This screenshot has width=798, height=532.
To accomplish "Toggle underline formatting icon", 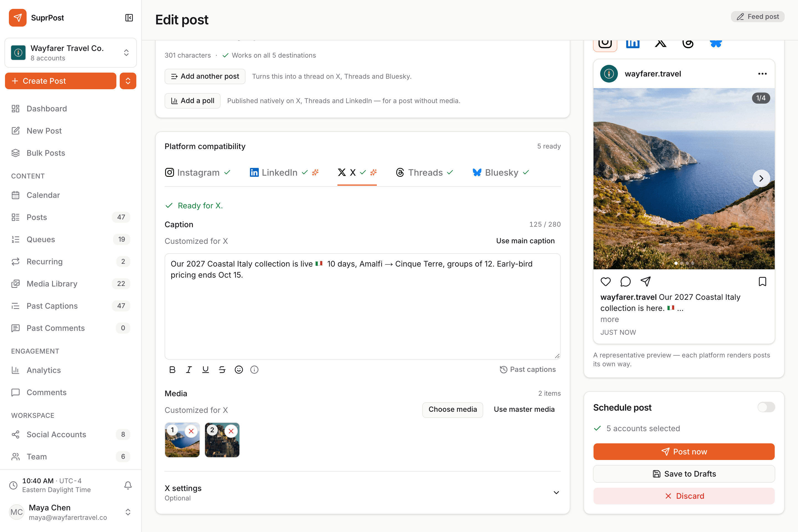I will [x=206, y=369].
